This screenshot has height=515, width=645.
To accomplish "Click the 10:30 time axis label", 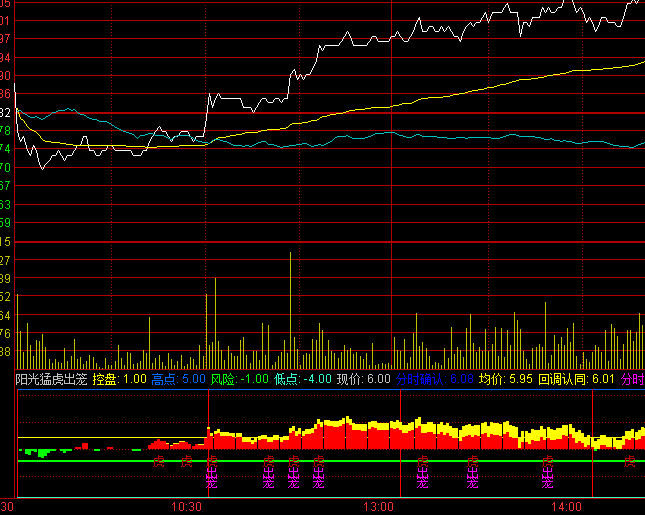I will pos(187,507).
